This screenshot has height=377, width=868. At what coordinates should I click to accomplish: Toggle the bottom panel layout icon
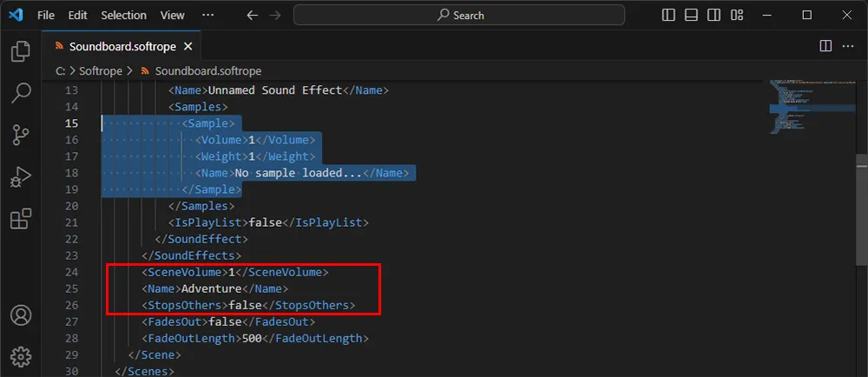pos(691,15)
